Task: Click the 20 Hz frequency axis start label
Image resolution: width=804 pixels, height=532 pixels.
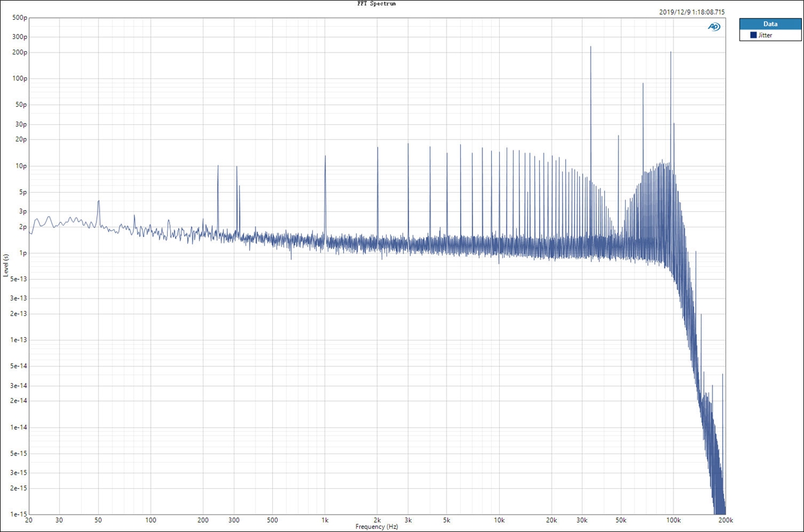Action: pos(29,520)
